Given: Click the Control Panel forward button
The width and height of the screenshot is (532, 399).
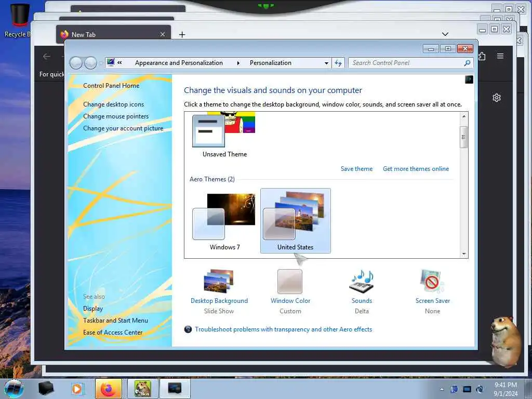Looking at the screenshot, I should pos(90,63).
